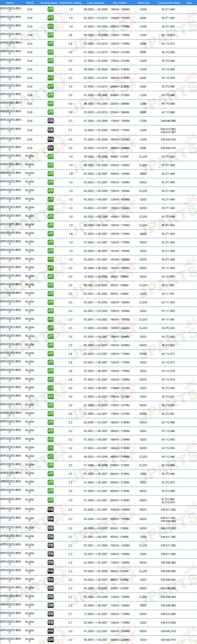Select ON icon in CLK A209 OM 642.910 row
197x644 pixels.
[x=51, y=148]
